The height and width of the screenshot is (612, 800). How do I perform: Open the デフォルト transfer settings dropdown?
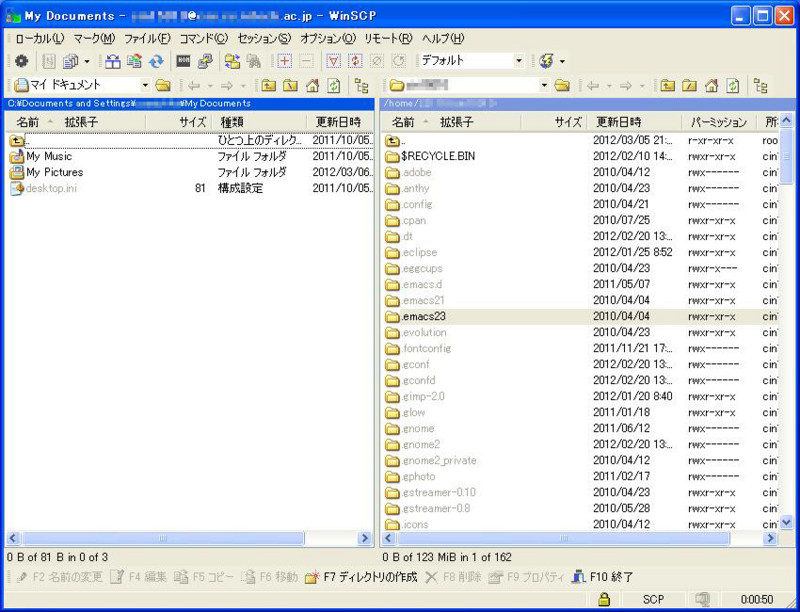pos(518,61)
